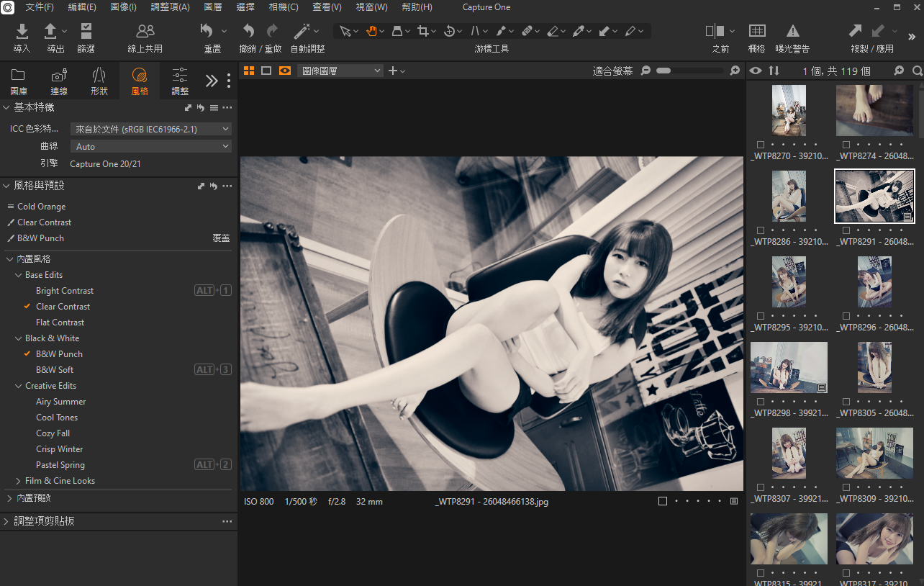Tick the color tag box under _WTP8270
The height and width of the screenshot is (586, 924).
point(761,145)
